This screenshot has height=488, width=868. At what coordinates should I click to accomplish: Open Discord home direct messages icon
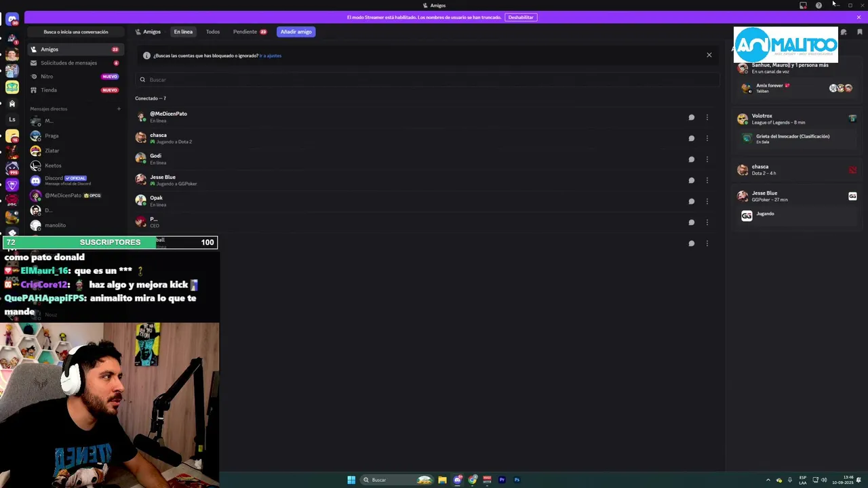pyautogui.click(x=12, y=20)
